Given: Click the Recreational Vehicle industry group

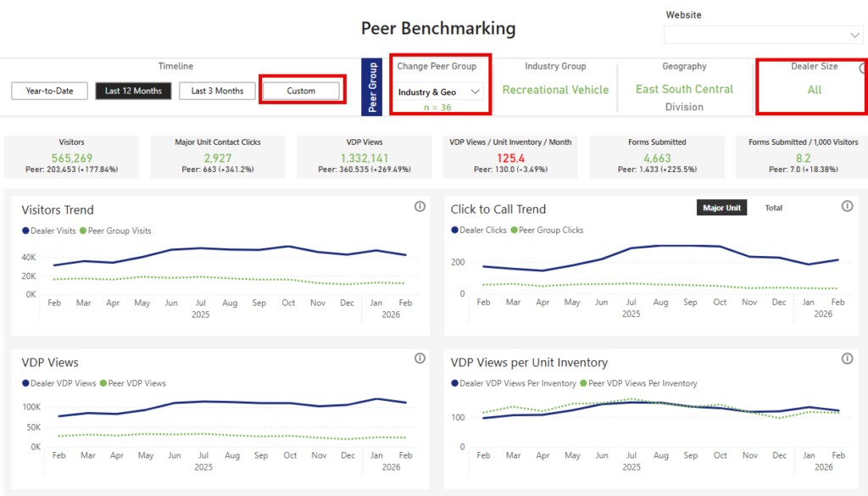Looking at the screenshot, I should tap(555, 90).
